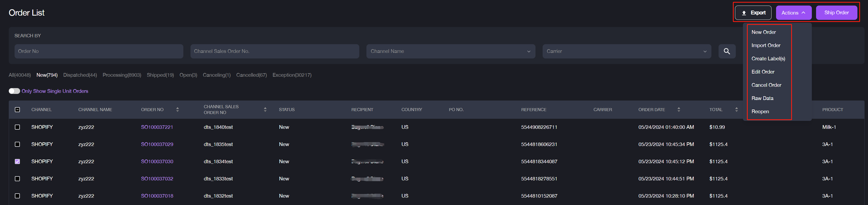Click the select-all header checkbox
The image size is (868, 205).
point(17,110)
